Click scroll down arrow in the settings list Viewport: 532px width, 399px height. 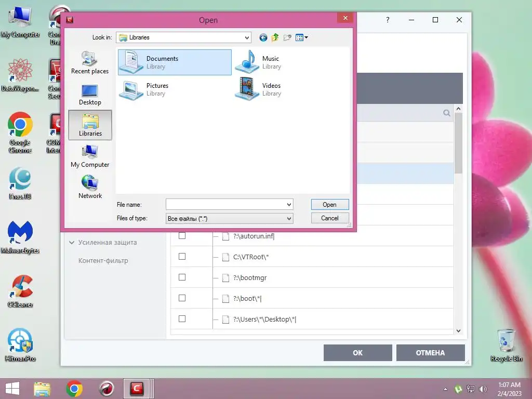coord(458,331)
